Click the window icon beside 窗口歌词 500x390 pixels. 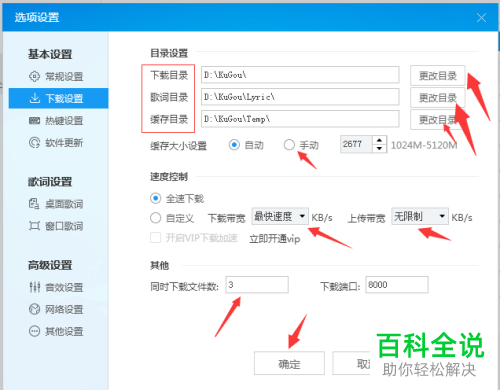34,226
